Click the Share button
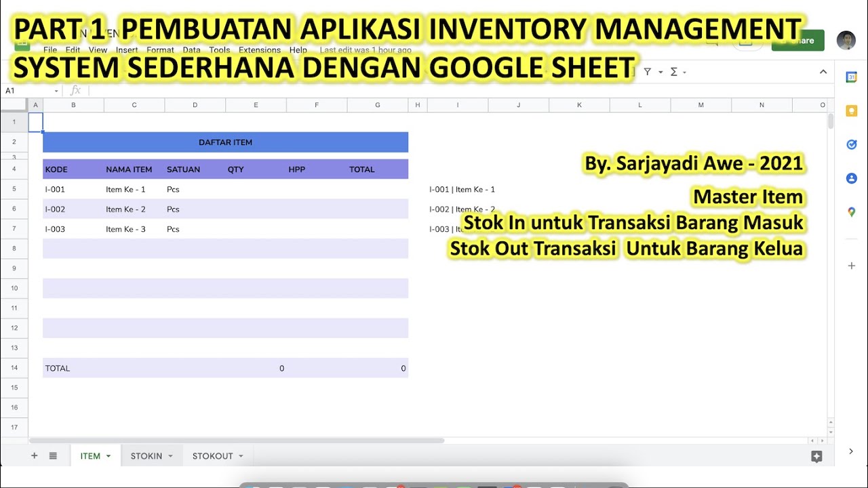Image resolution: width=868 pixels, height=488 pixels. click(798, 41)
